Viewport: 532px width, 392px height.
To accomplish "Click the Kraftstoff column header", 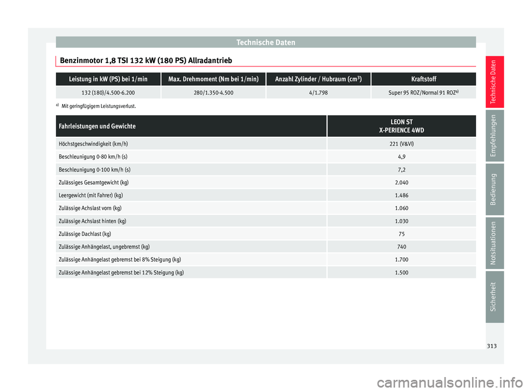I will click(x=424, y=79).
